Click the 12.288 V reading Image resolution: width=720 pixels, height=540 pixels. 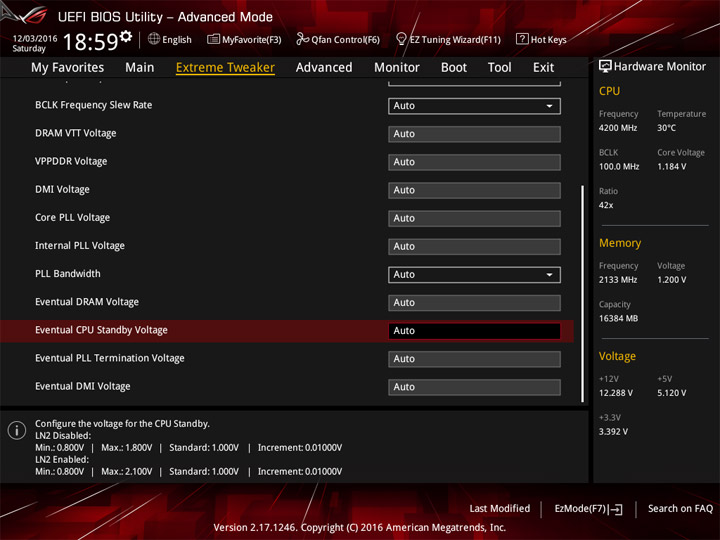tap(616, 394)
